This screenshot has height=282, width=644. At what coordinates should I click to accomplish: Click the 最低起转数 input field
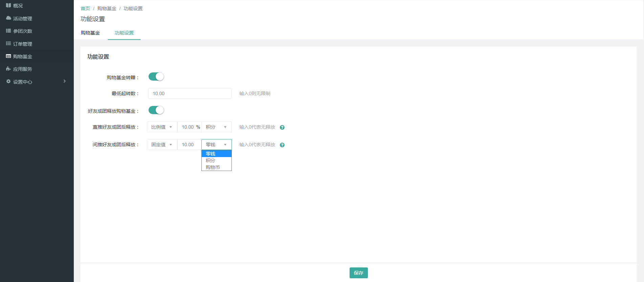[x=190, y=93]
